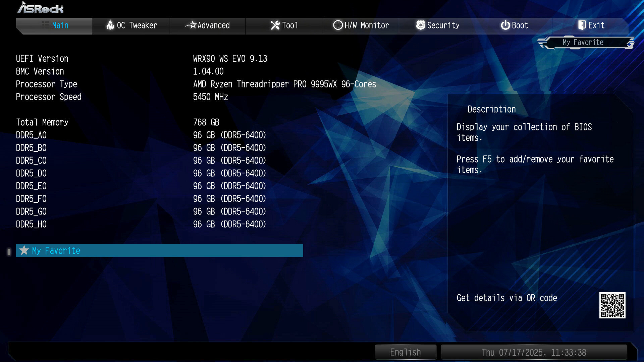Select the DDR5_D0 row label

31,173
